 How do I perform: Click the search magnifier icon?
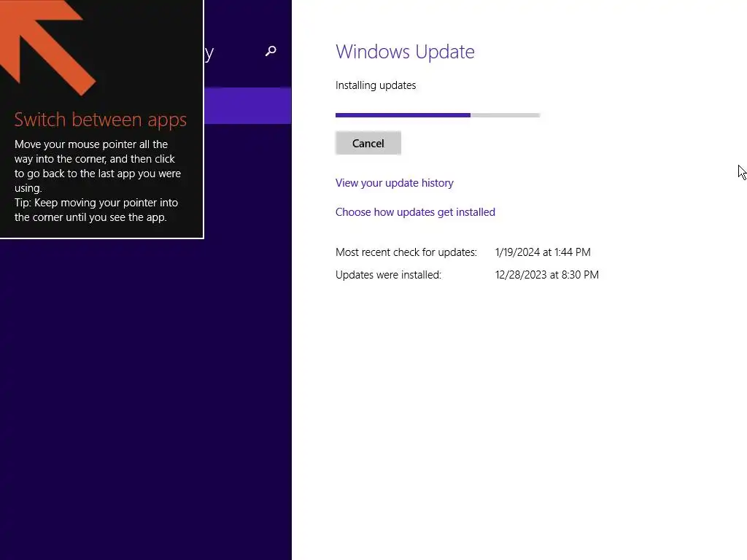[271, 51]
